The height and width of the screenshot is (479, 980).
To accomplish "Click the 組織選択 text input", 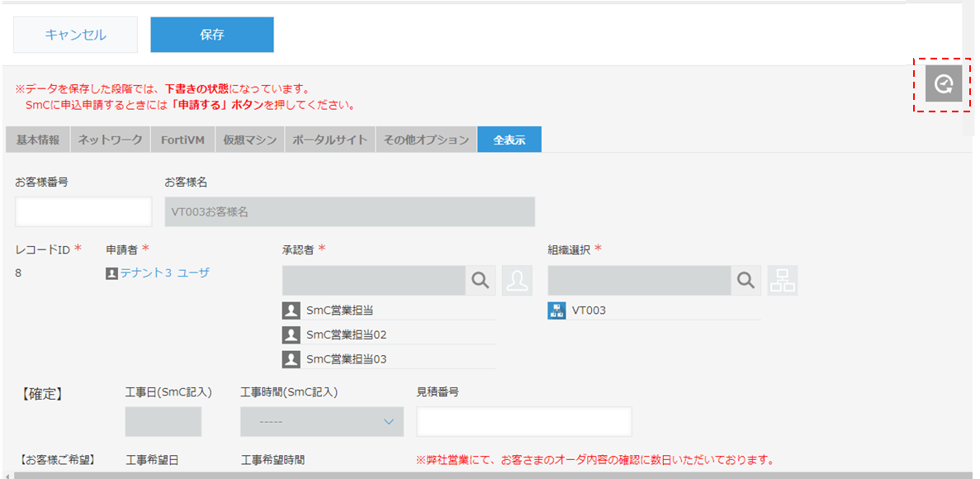I will click(639, 280).
